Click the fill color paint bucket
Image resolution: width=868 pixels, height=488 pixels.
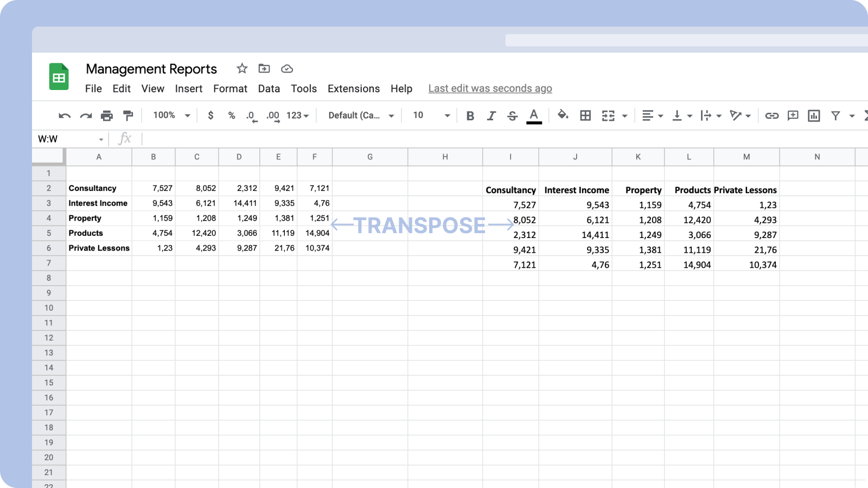pyautogui.click(x=563, y=115)
